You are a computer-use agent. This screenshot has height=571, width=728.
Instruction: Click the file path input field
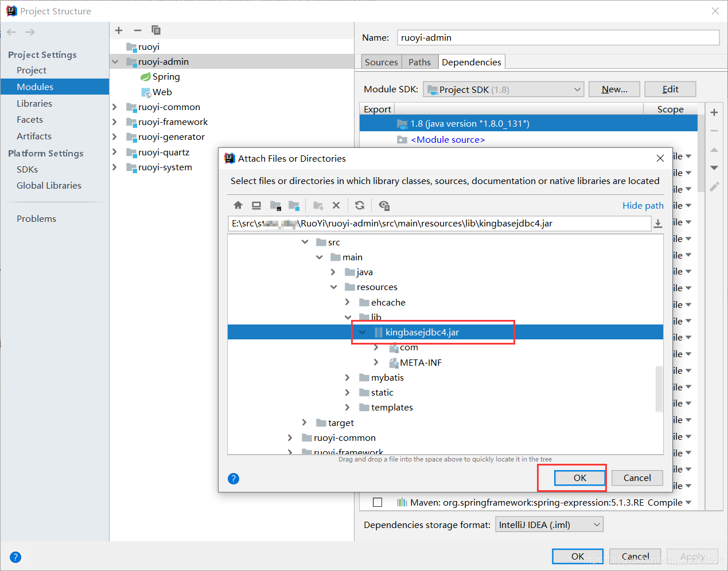(x=439, y=224)
